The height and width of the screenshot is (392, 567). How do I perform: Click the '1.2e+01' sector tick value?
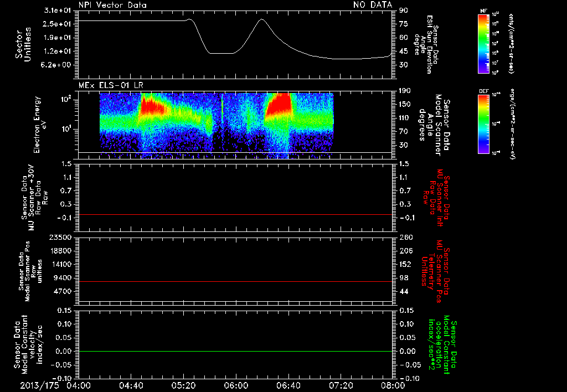tap(58, 51)
